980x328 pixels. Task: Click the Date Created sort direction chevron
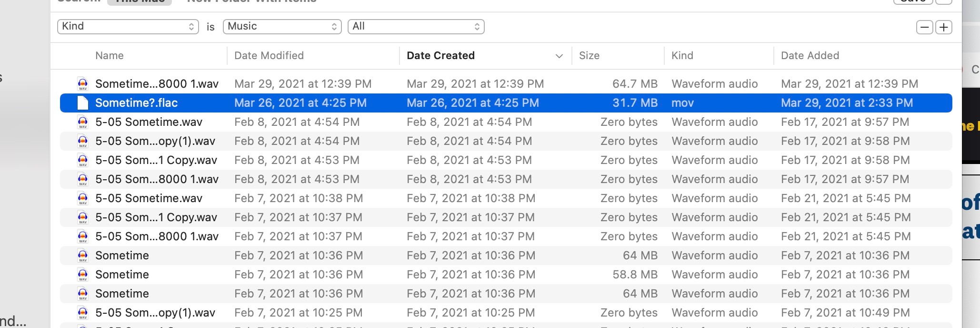pyautogui.click(x=559, y=56)
